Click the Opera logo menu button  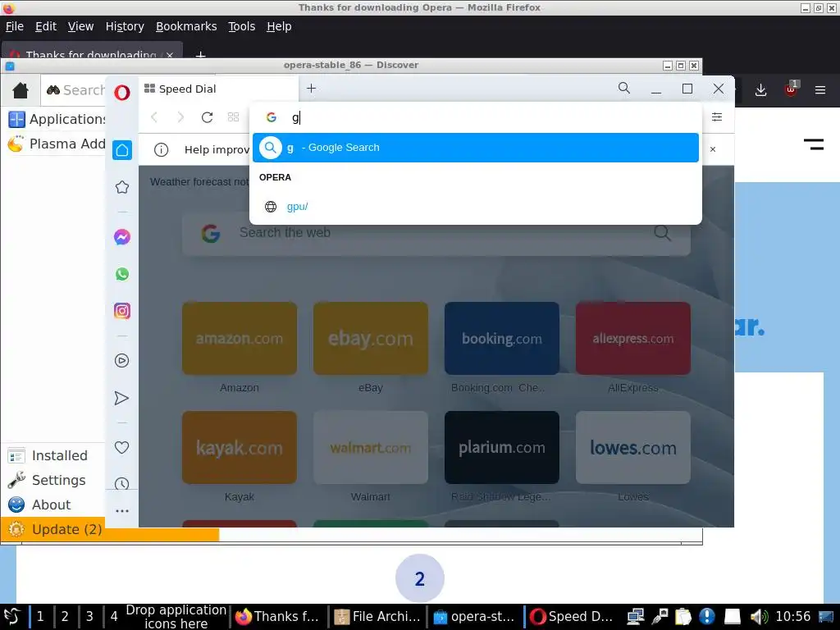pos(122,92)
